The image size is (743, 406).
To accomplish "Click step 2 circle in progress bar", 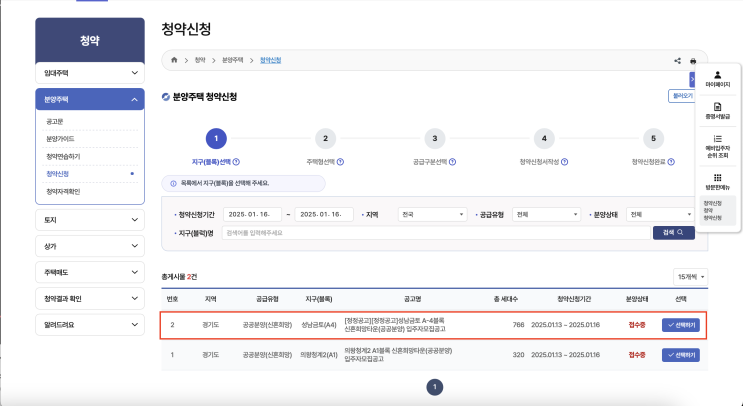I will click(x=326, y=138).
